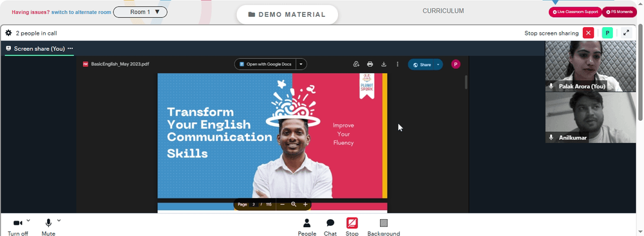Image resolution: width=644 pixels, height=236 pixels.
Task: Click green P participant avatar in call header
Action: tap(607, 33)
